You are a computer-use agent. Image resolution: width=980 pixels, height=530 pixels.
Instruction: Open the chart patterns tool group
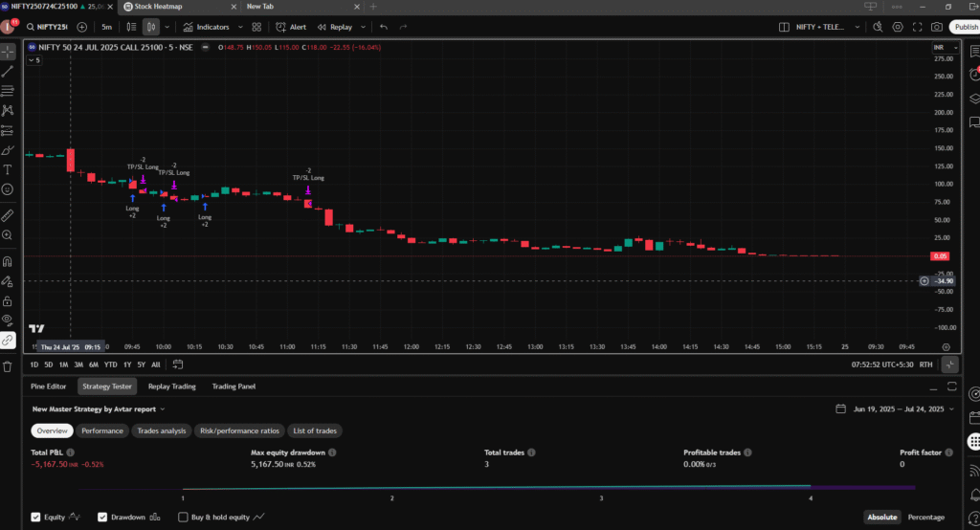(8, 111)
